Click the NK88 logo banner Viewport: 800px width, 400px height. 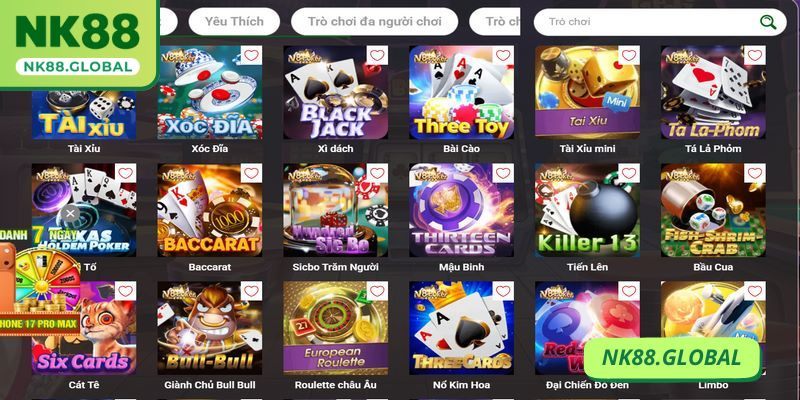point(78,44)
